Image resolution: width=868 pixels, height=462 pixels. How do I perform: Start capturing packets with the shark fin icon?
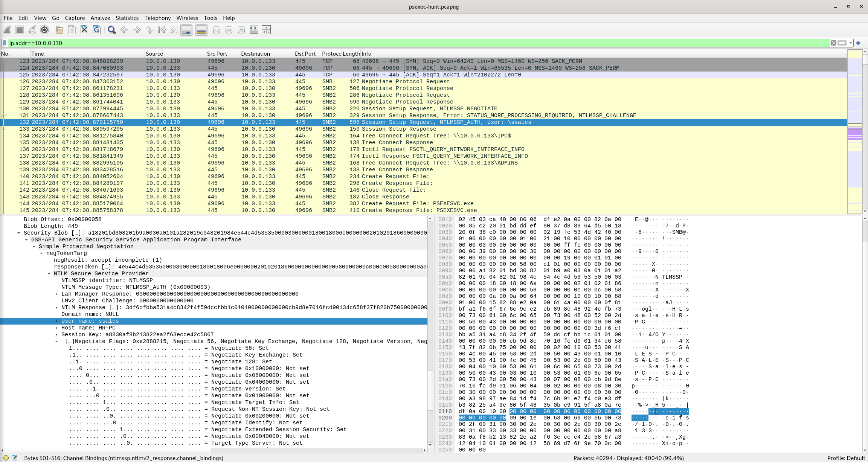(x=7, y=30)
